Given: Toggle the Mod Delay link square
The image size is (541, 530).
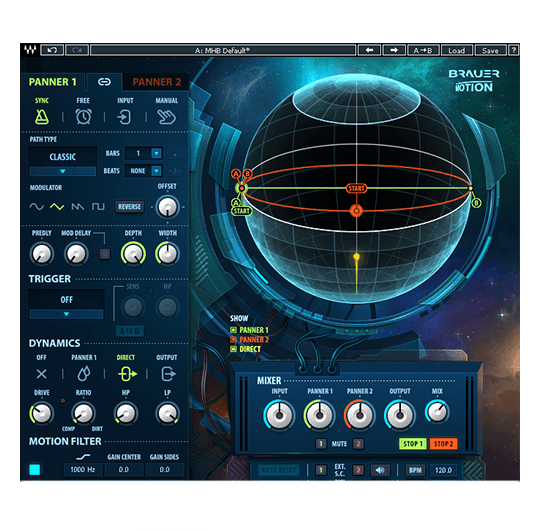Looking at the screenshot, I should [x=105, y=254].
